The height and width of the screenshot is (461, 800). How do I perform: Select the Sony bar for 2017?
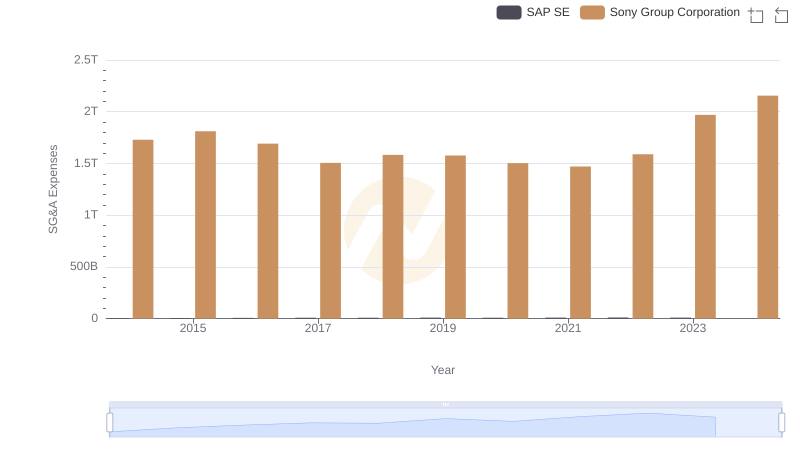coord(330,241)
